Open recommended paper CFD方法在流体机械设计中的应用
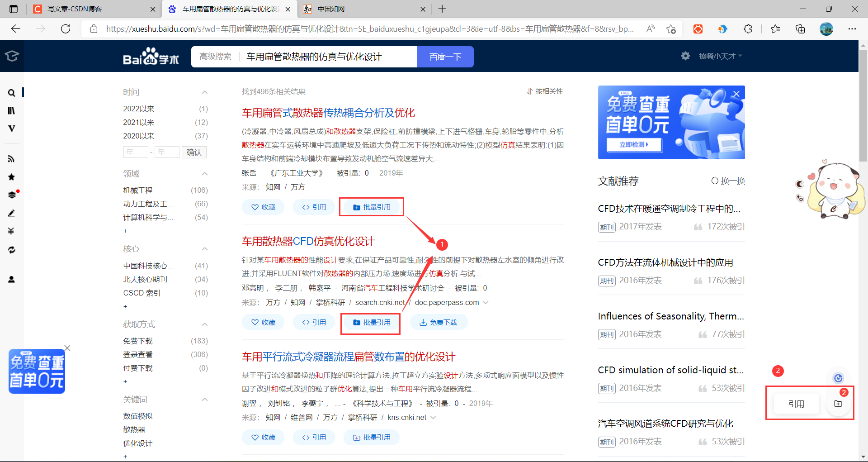The image size is (868, 462). [665, 263]
